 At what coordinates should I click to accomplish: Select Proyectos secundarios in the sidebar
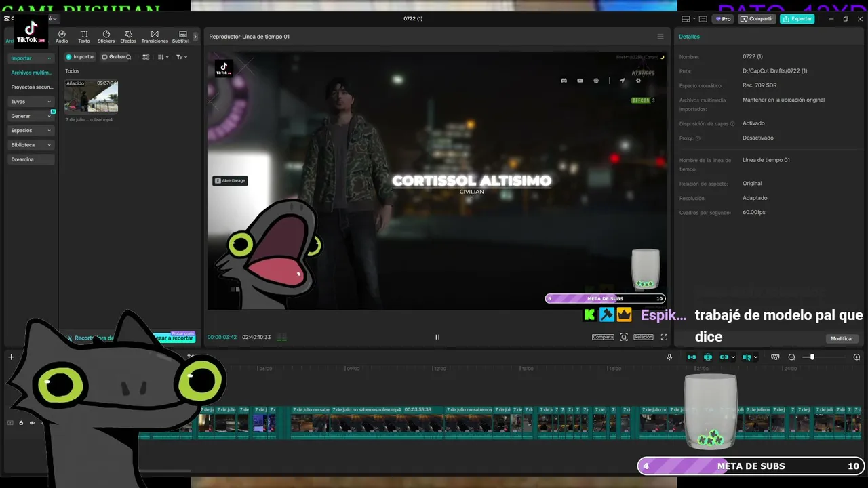(31, 87)
